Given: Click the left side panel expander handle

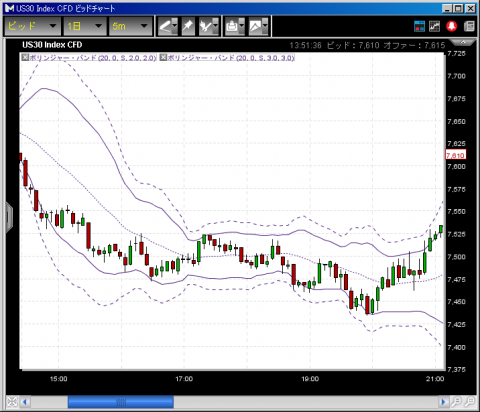Looking at the screenshot, I should click(9, 217).
